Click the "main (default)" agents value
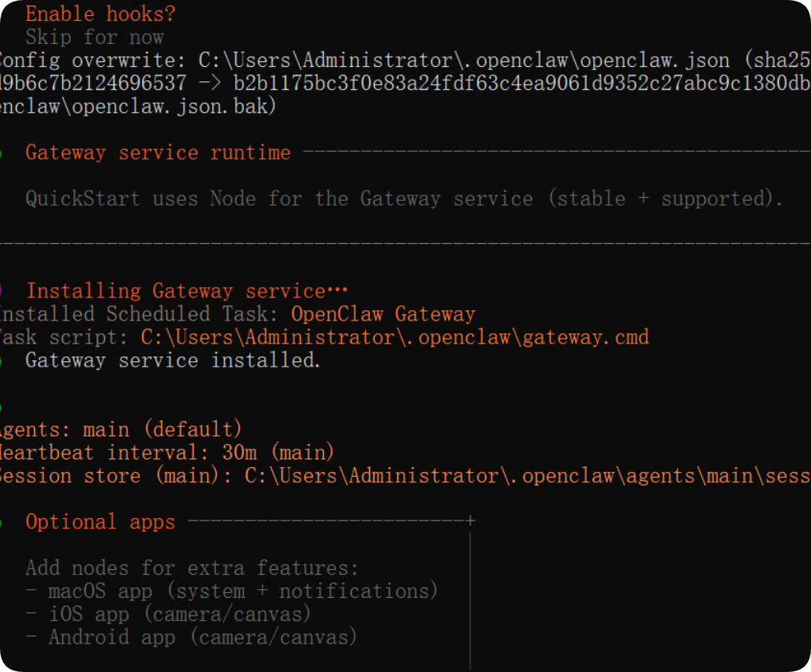The width and height of the screenshot is (811, 672). (x=162, y=430)
